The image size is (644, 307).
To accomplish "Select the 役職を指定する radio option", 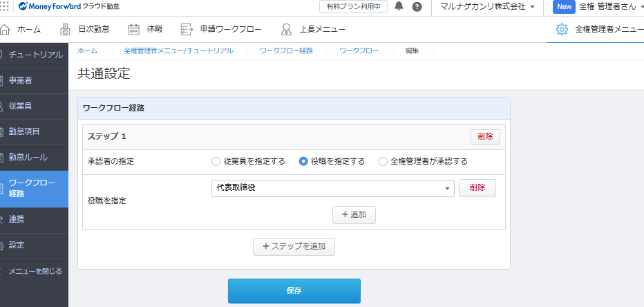I will (303, 161).
